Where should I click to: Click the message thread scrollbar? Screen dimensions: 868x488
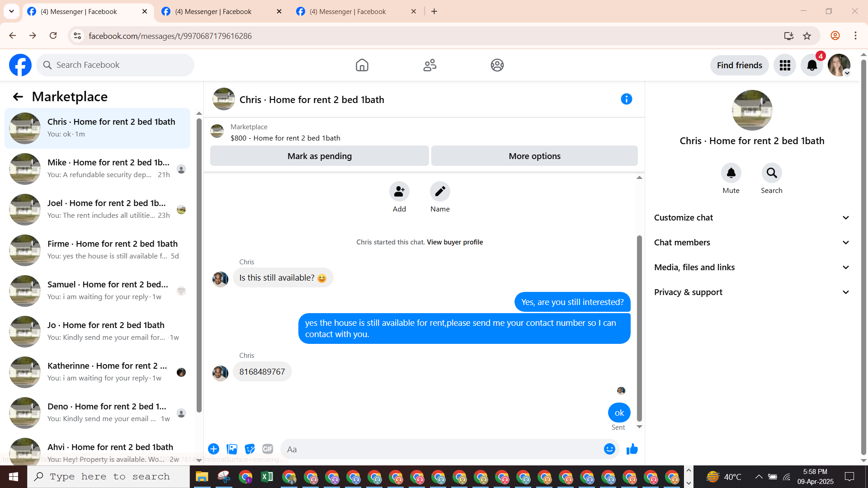[x=639, y=328]
